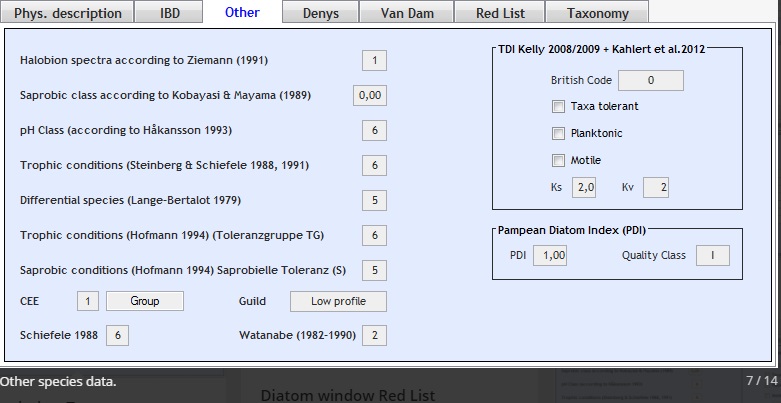Check the Planktonic option
Image resolution: width=781 pixels, height=403 pixels.
tap(558, 133)
